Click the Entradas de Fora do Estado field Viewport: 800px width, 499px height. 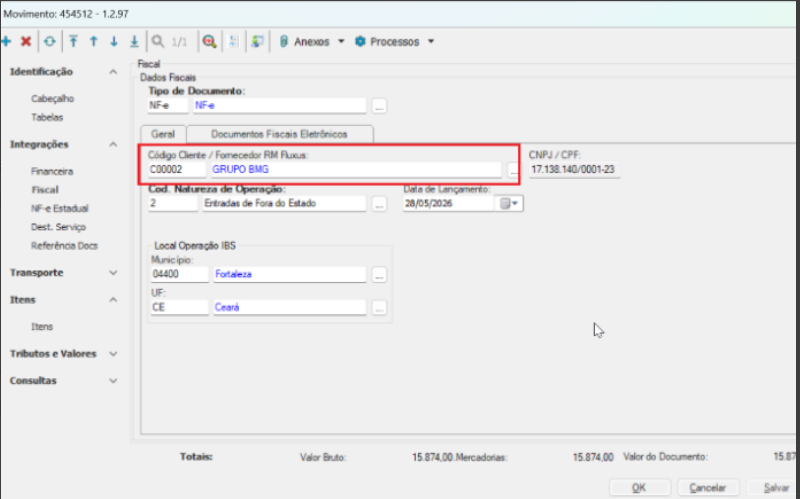pyautogui.click(x=284, y=204)
